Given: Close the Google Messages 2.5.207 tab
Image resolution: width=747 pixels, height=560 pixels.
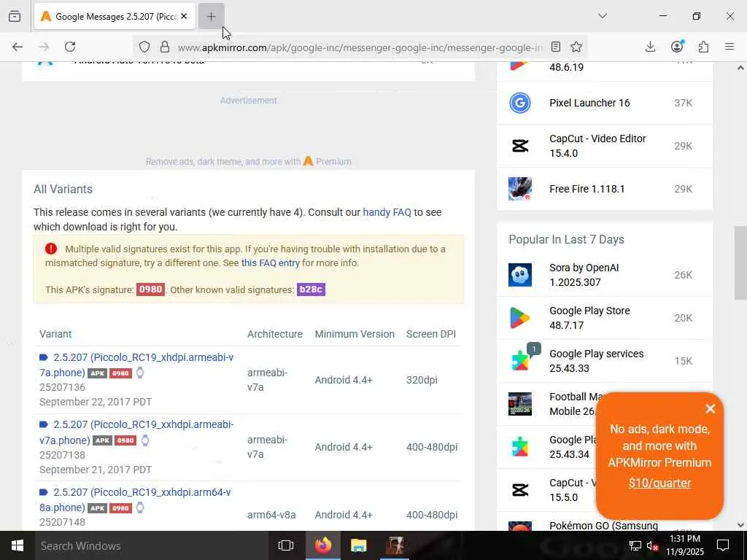Looking at the screenshot, I should pos(184,16).
